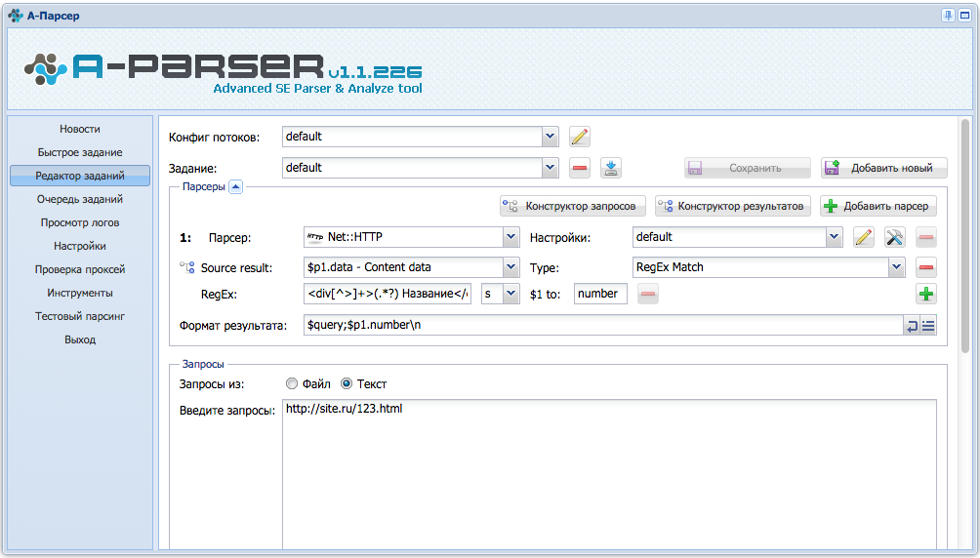The image size is (980, 558).
Task: Remove parser with red minus beside tools
Action: tap(925, 237)
